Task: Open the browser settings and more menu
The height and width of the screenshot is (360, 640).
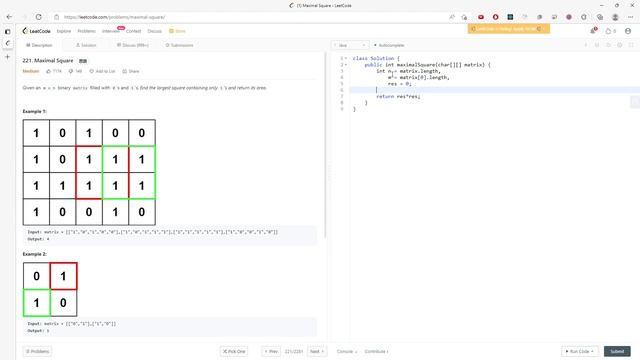Action: point(631,17)
